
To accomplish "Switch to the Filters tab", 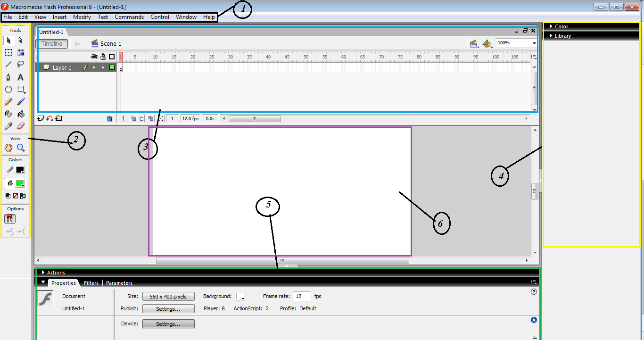I will (91, 283).
